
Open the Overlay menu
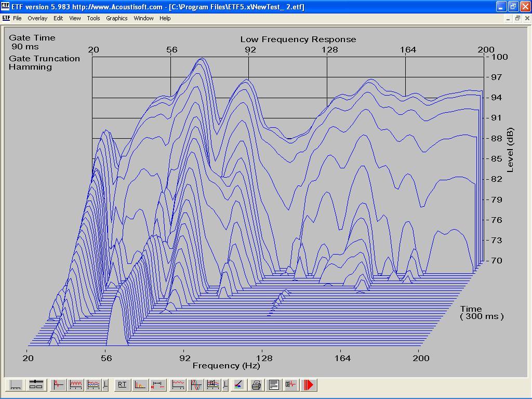pos(37,18)
